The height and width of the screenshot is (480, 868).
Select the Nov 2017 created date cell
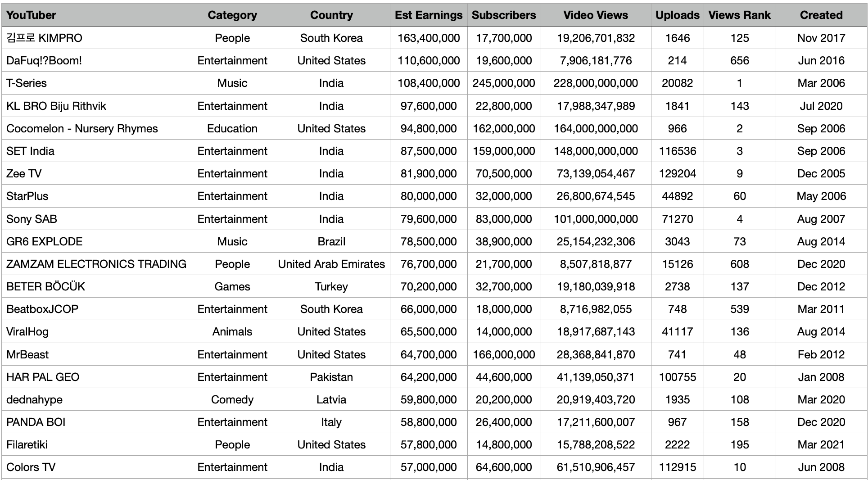821,38
